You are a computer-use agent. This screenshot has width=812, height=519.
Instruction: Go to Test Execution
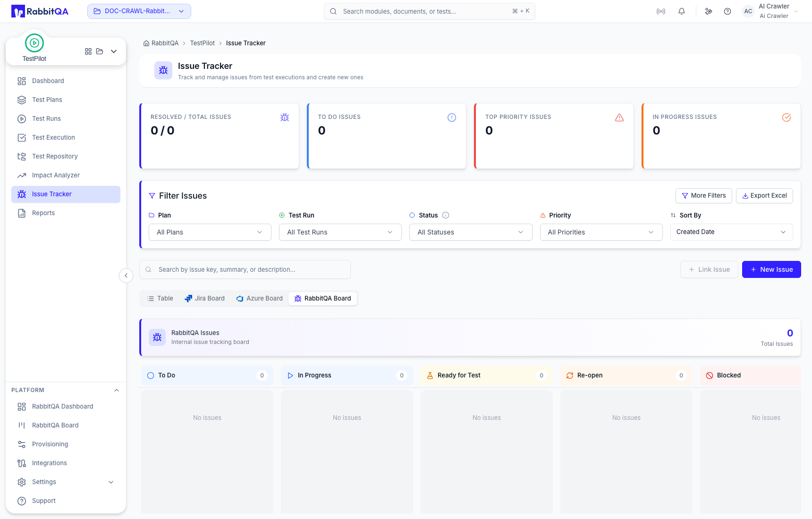66,138
